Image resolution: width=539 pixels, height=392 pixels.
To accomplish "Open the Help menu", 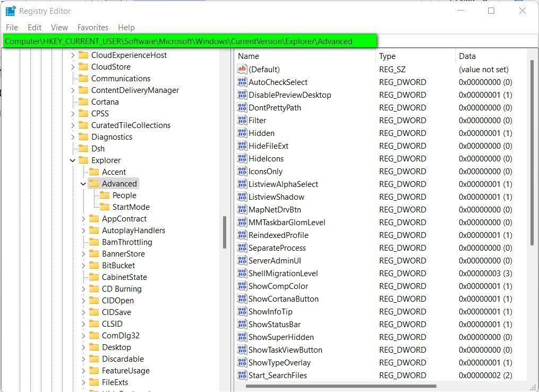I will point(126,28).
